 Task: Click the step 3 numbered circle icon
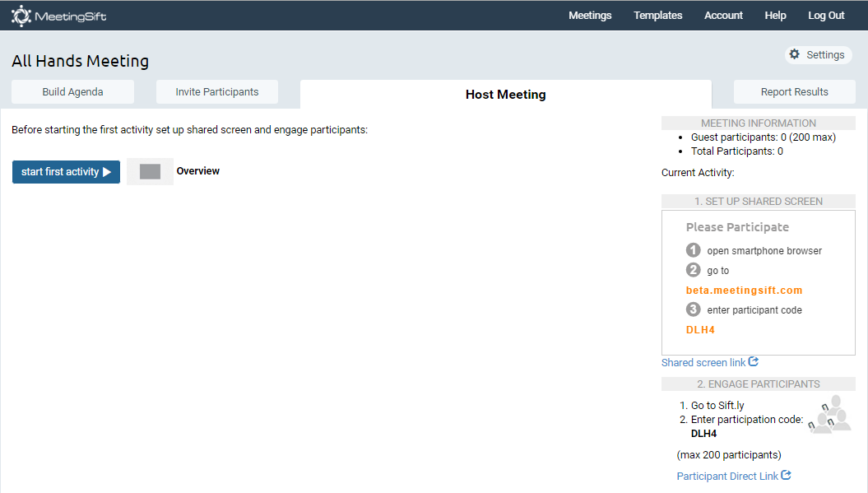694,309
